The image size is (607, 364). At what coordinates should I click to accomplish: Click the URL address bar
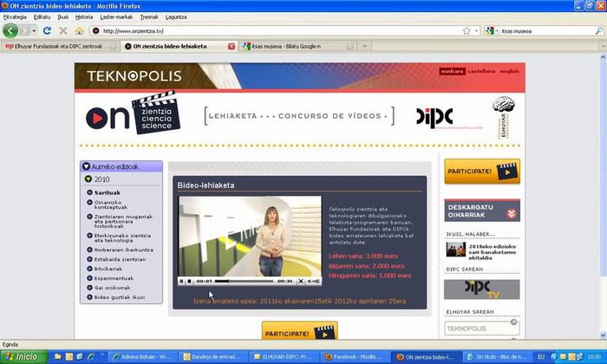(277, 31)
